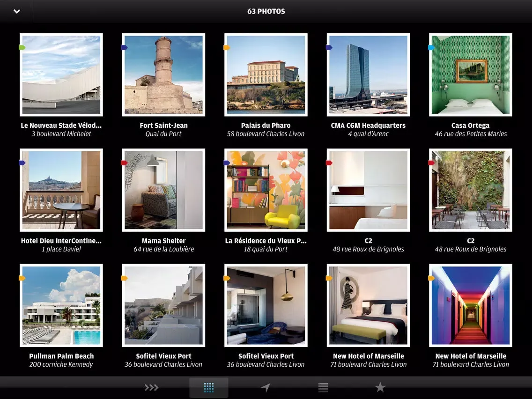Viewport: 532px width, 399px height.
Task: Open Sofitel Vieux Port dark lounge photo
Action: click(266, 305)
